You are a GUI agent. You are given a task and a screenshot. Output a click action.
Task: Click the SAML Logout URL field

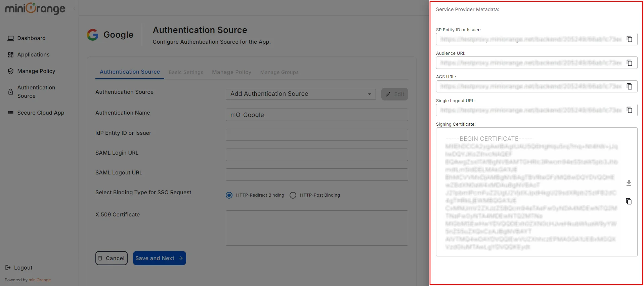tap(317, 174)
